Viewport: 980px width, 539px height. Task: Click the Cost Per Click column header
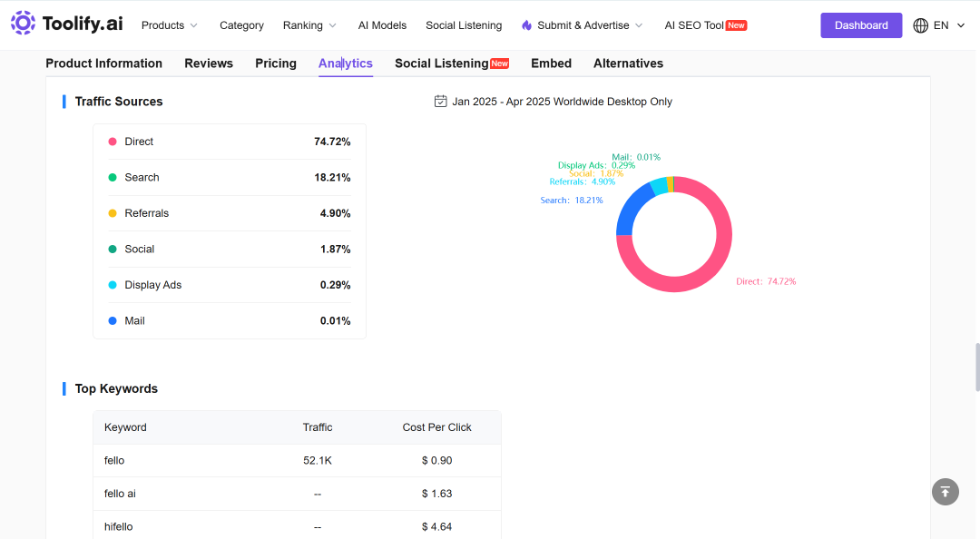(x=436, y=427)
